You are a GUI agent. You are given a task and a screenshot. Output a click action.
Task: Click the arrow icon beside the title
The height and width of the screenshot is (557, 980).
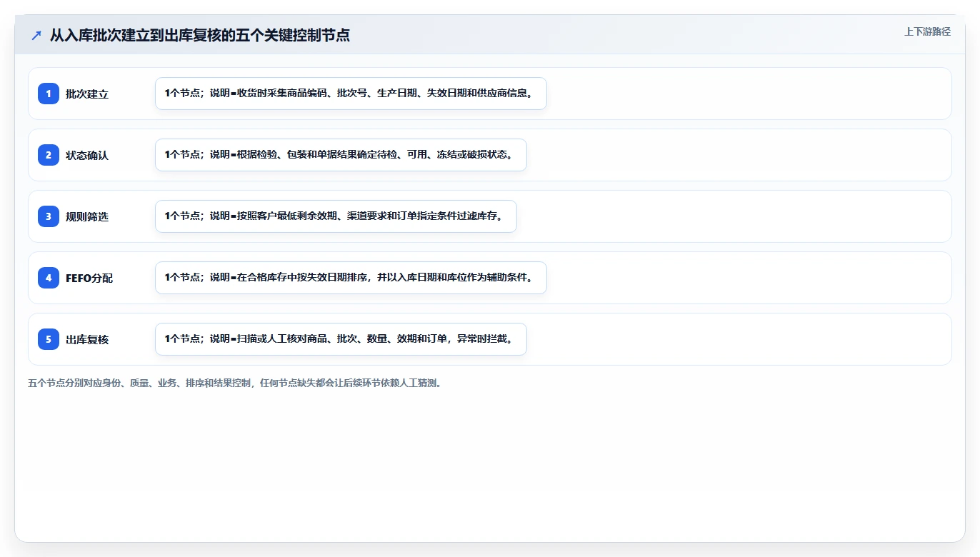[x=36, y=35]
